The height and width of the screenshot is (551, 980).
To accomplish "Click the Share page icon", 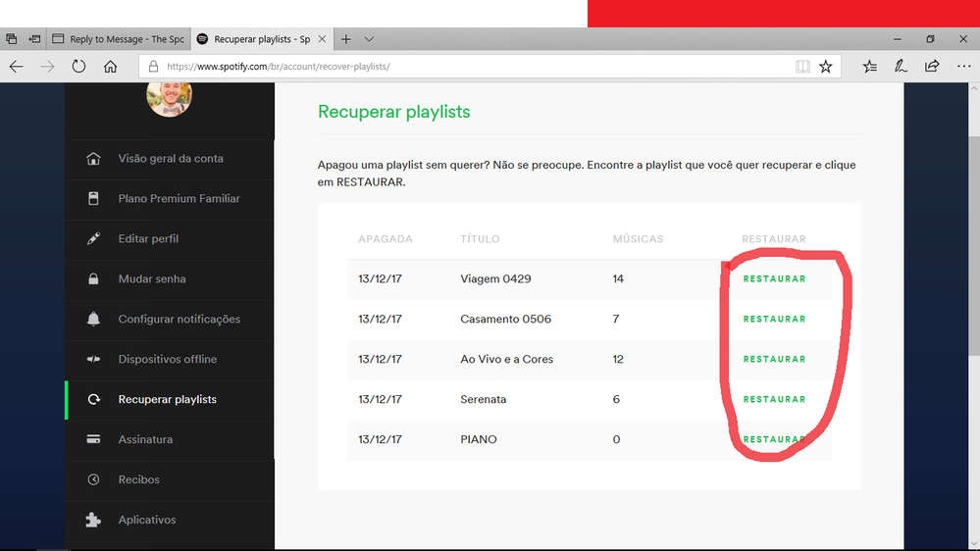I will [x=932, y=67].
